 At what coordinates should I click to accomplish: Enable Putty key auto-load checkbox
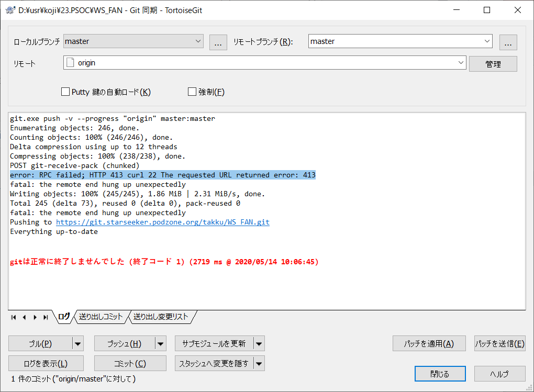pyautogui.click(x=65, y=92)
